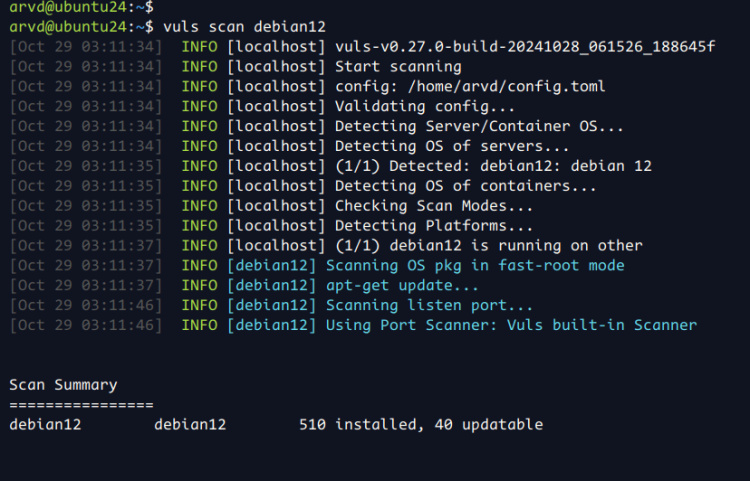Image resolution: width=750 pixels, height=481 pixels.
Task: Click the 'Detected: debian12: debian 12' message
Action: pos(493,166)
